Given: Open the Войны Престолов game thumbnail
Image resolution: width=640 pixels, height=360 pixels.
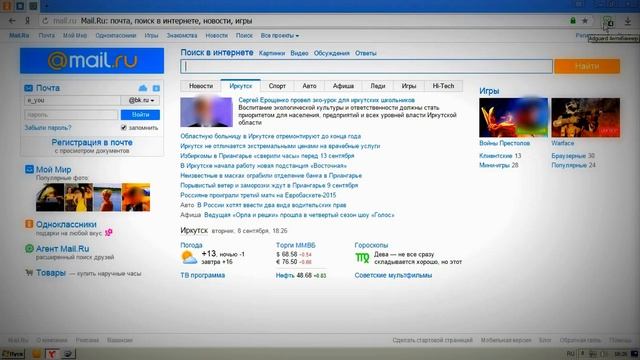Looking at the screenshot, I should 513,118.
